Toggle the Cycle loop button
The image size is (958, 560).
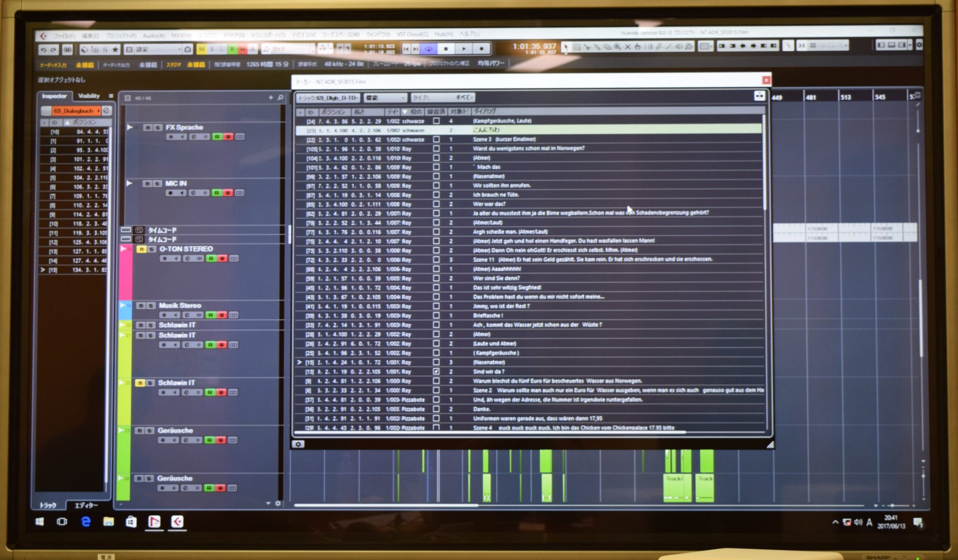pyautogui.click(x=429, y=49)
